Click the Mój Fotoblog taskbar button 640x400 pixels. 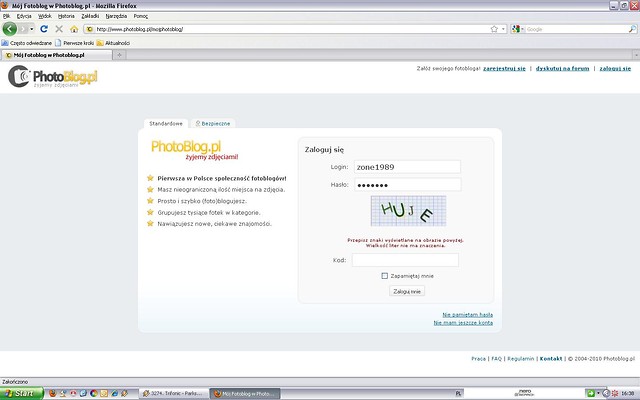click(x=245, y=393)
